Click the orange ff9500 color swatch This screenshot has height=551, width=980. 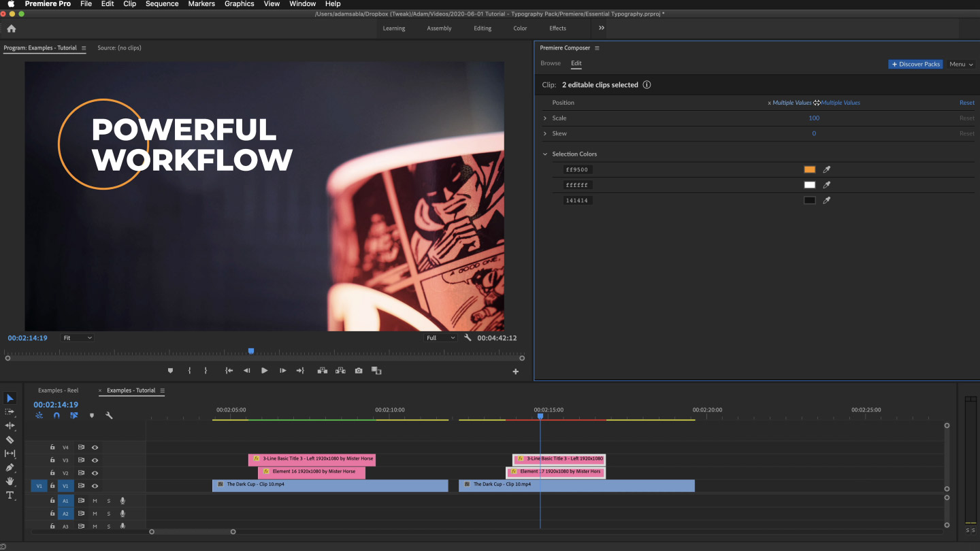[809, 169]
